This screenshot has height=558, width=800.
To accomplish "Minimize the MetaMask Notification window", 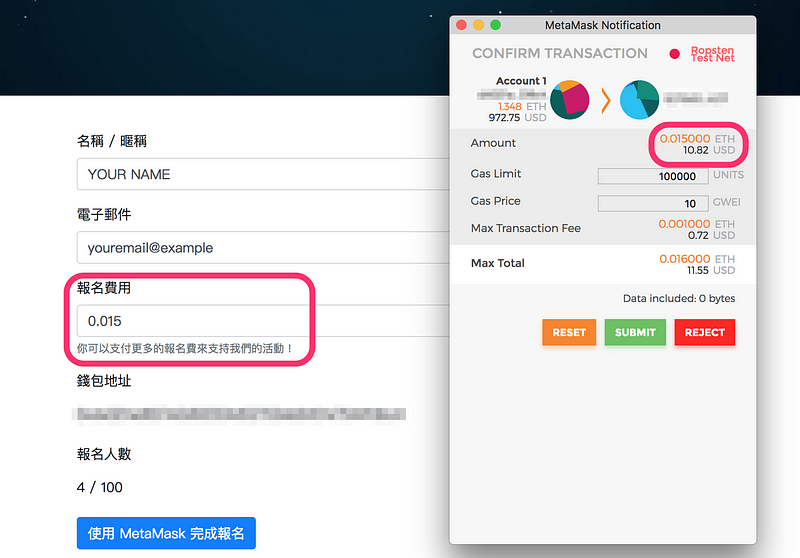I will 478,25.
